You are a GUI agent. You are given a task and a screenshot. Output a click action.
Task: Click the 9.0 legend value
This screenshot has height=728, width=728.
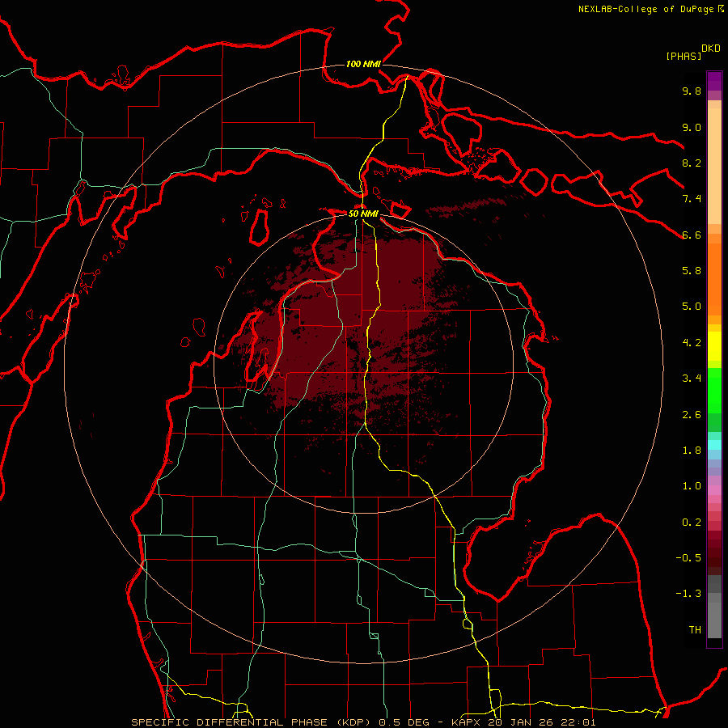[692, 128]
